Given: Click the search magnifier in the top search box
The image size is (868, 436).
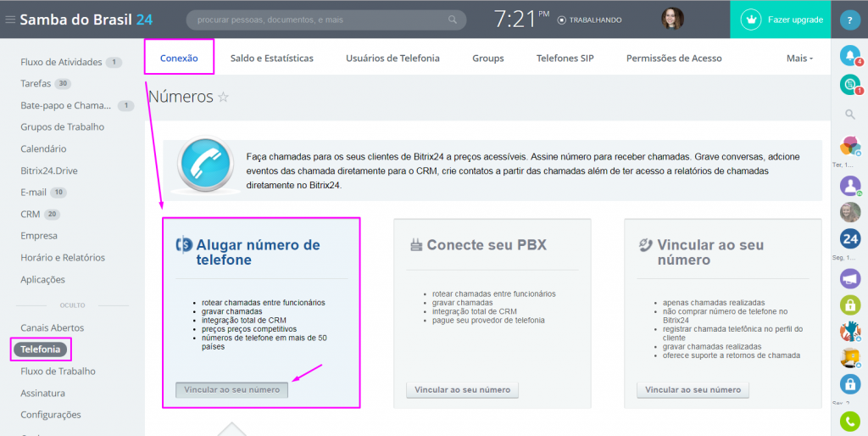Looking at the screenshot, I should pyautogui.click(x=453, y=20).
